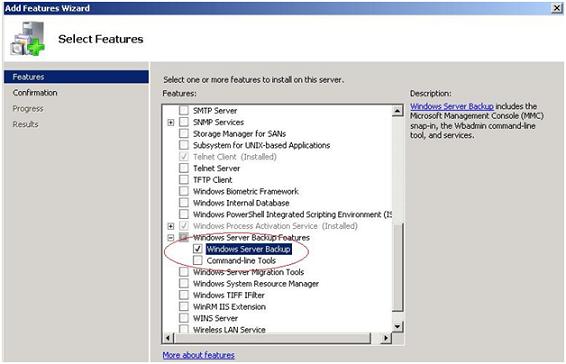Image resolution: width=566 pixels, height=364 pixels.
Task: Uncheck the Windows Server Backup checkbox
Action: (197, 249)
